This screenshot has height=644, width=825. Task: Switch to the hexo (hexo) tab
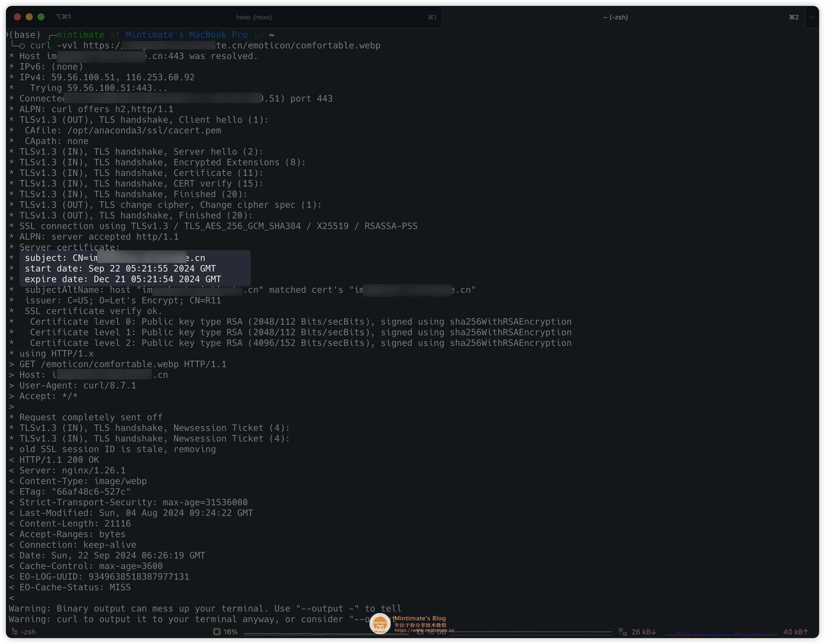tap(253, 17)
